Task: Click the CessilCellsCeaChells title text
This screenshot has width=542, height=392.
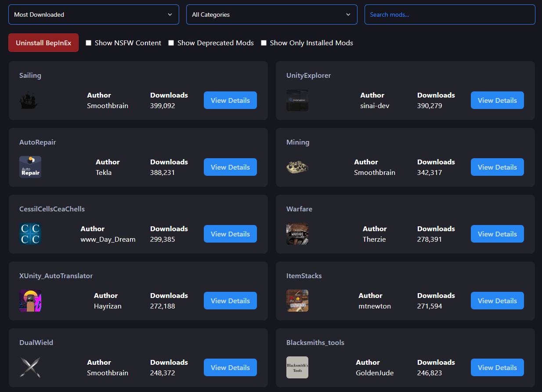Action: [x=52, y=209]
